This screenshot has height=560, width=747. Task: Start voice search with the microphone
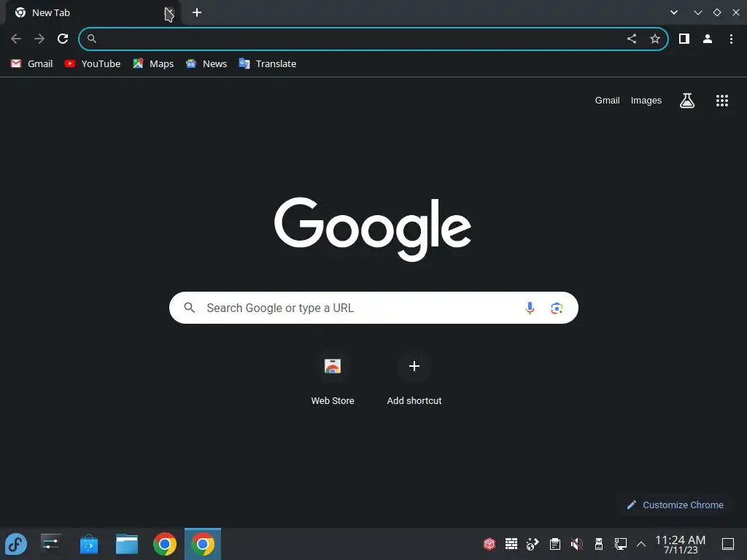click(530, 308)
